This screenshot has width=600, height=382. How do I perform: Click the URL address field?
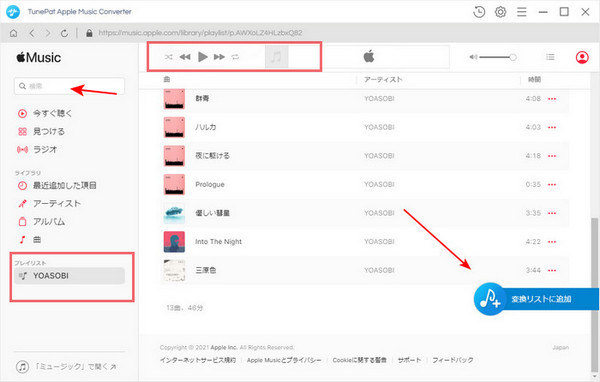click(x=201, y=33)
